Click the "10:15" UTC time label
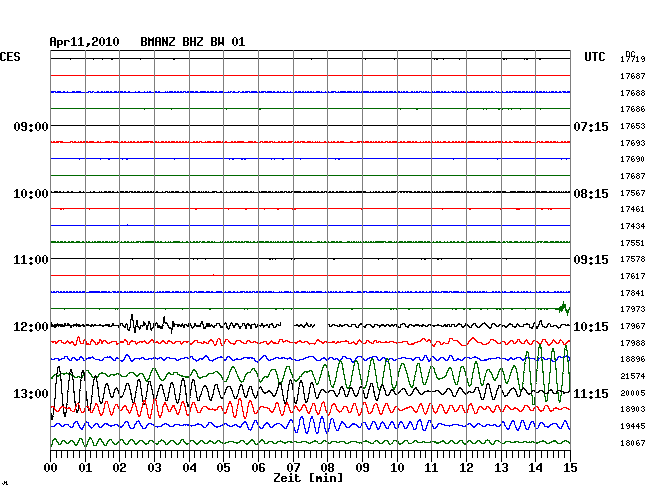The height and width of the screenshot is (494, 650). pos(591,327)
